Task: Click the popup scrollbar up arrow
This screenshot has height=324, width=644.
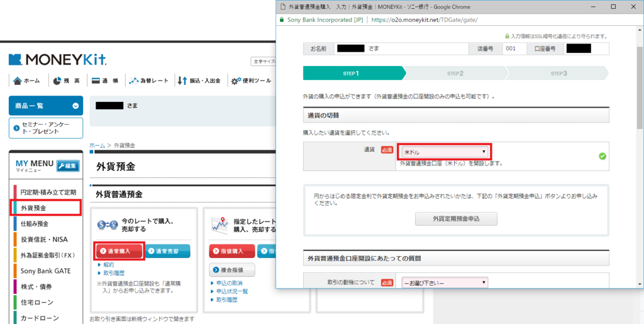Action: [640, 30]
